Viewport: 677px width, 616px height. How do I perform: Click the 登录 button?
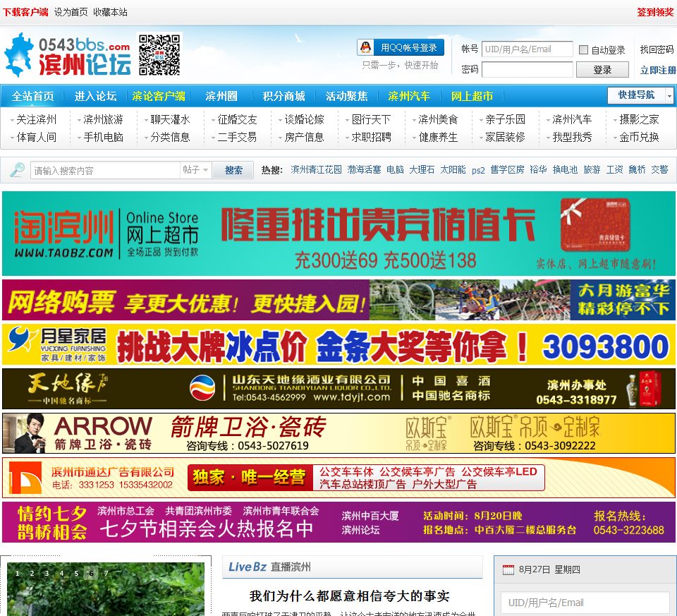(602, 70)
